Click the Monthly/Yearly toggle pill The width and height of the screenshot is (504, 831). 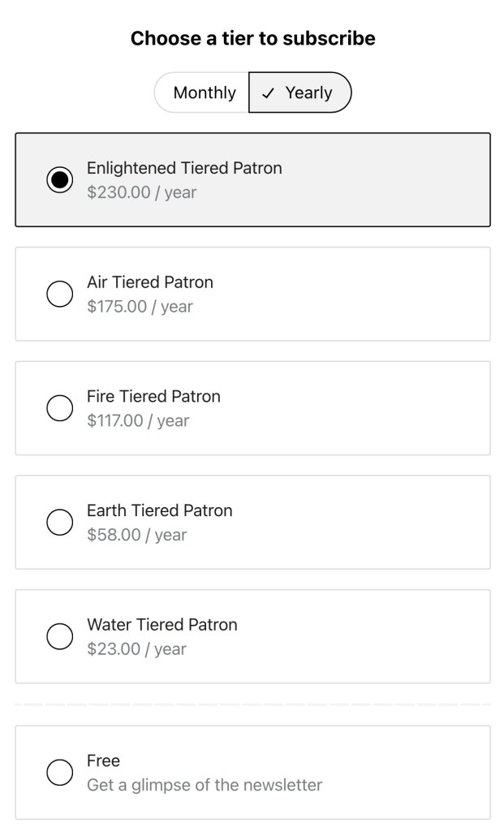click(x=252, y=93)
